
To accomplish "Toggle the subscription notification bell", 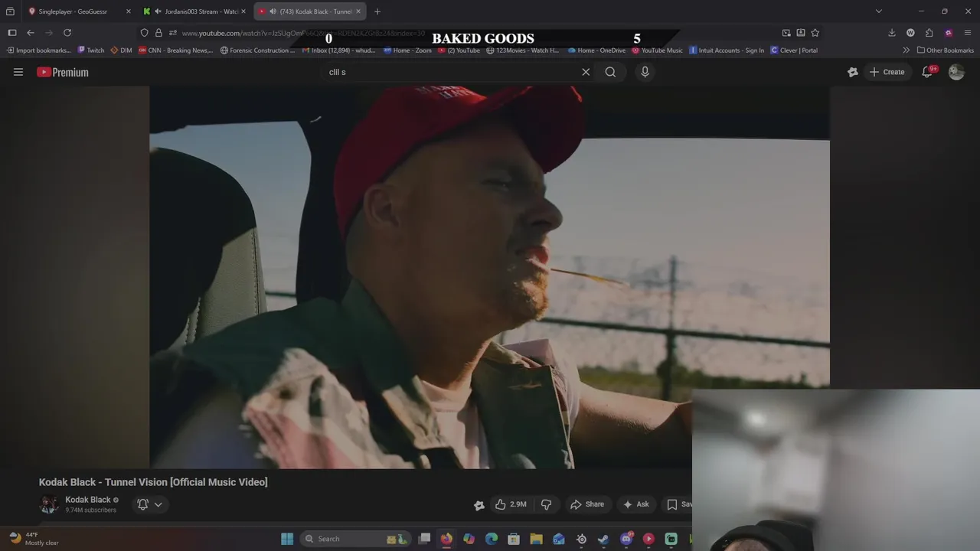I will point(142,504).
